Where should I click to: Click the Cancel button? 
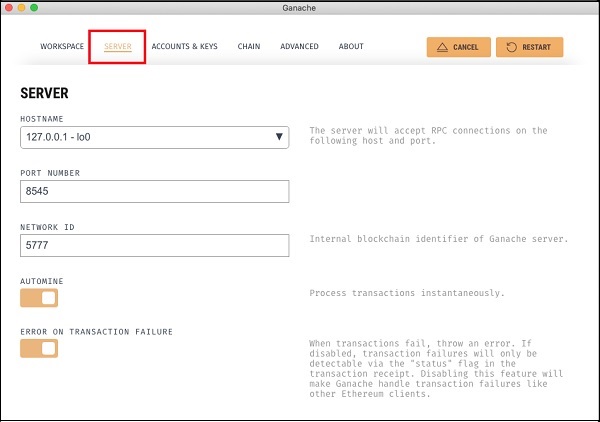click(459, 47)
